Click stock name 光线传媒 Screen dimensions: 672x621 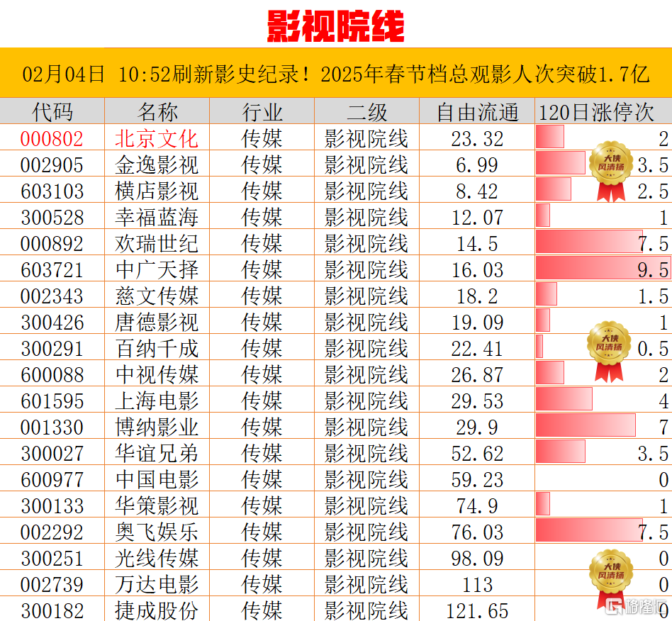(x=157, y=559)
